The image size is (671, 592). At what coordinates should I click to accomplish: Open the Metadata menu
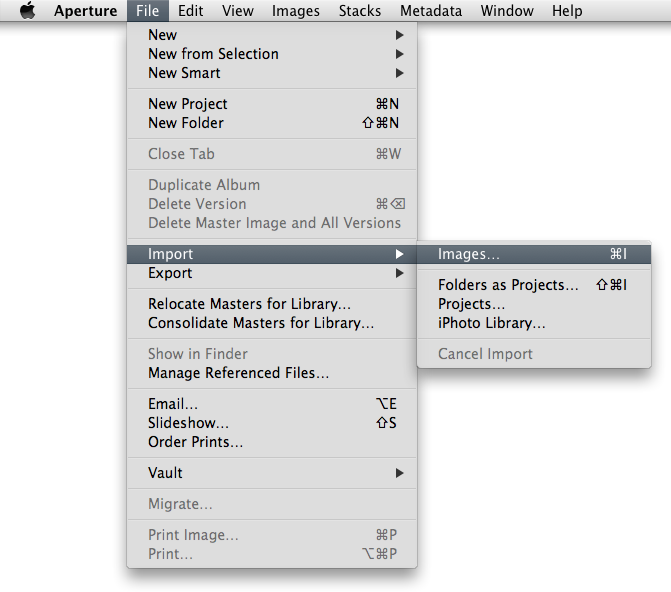(431, 11)
